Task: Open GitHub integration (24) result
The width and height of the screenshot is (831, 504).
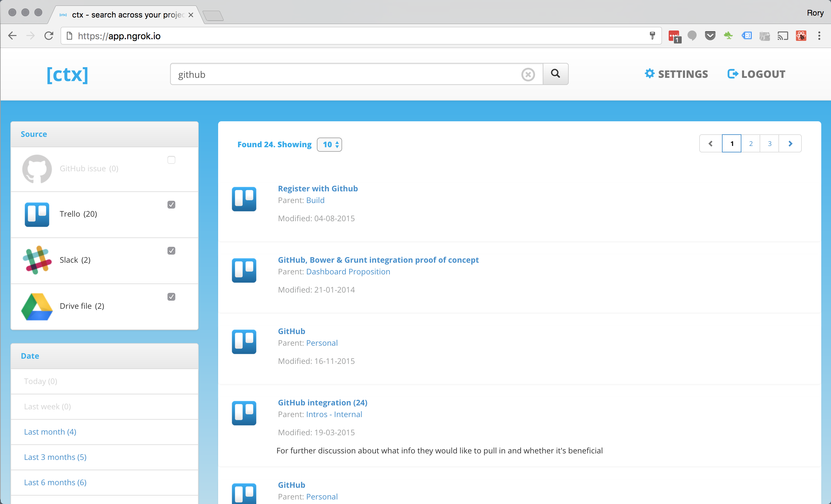Action: (x=322, y=402)
